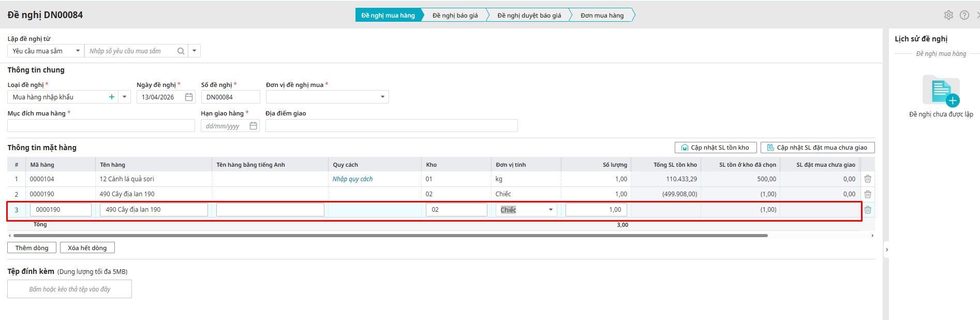
Task: Open the settings gear icon
Action: coord(948,15)
